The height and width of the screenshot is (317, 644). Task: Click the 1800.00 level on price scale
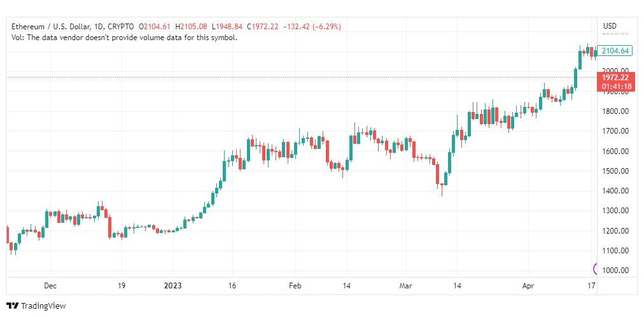pyautogui.click(x=615, y=111)
